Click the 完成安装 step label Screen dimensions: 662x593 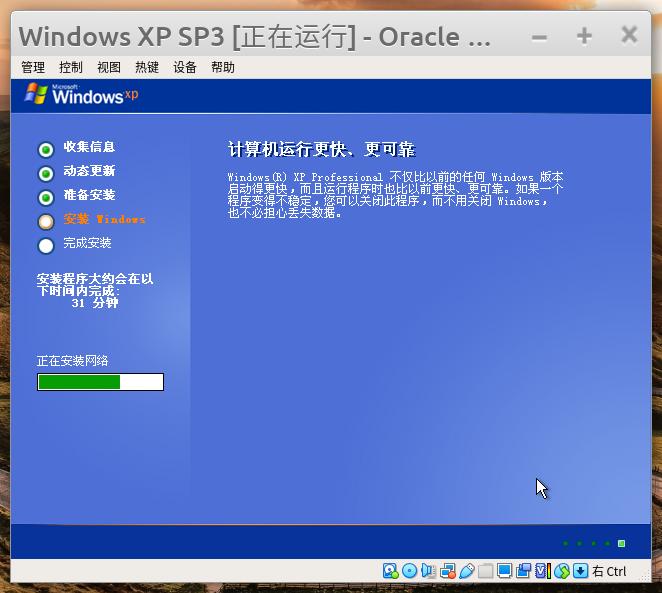(87, 243)
